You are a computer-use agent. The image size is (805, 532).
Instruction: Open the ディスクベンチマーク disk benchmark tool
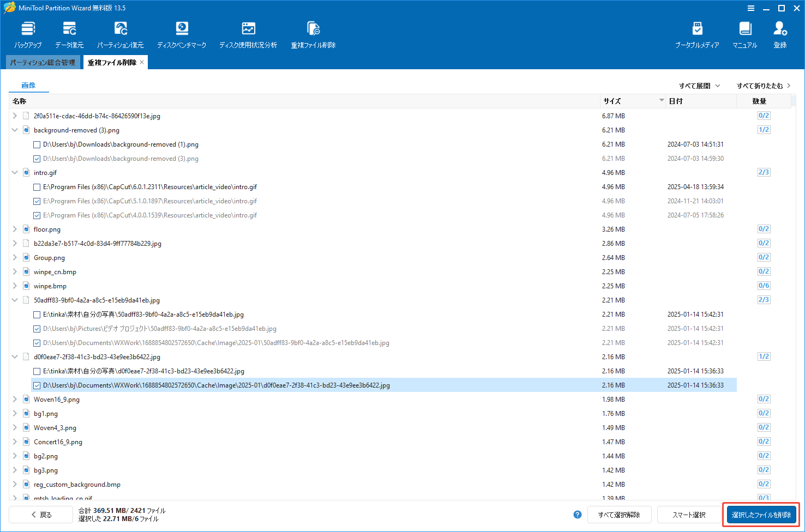[182, 33]
